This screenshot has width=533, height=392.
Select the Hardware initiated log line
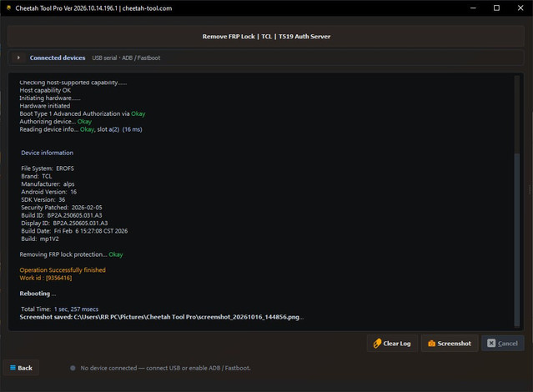coord(45,106)
